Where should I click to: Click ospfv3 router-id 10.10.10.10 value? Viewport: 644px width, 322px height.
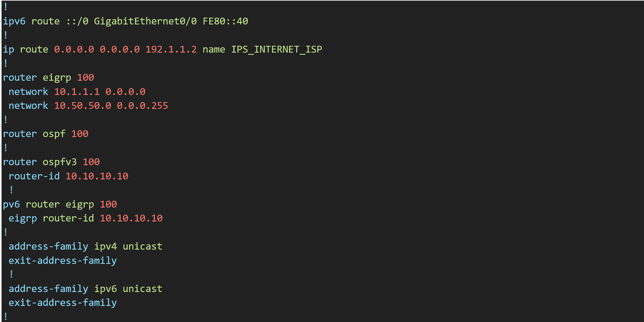pos(97,176)
